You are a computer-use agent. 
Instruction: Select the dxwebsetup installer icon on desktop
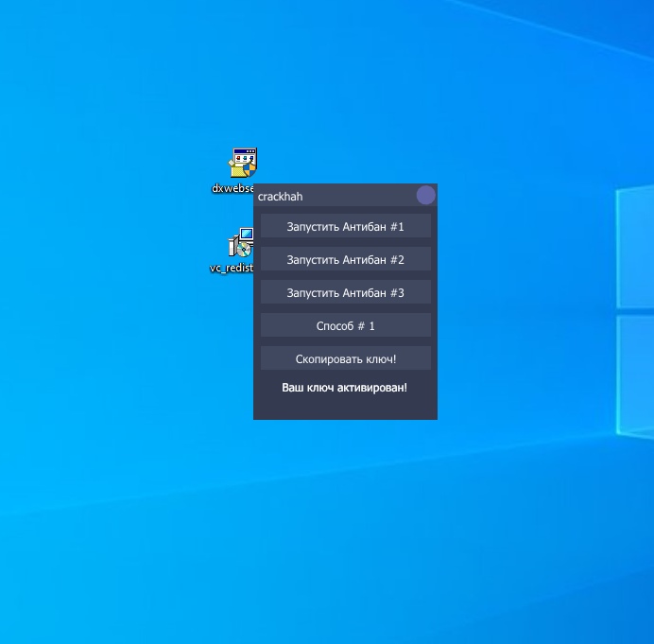click(243, 164)
